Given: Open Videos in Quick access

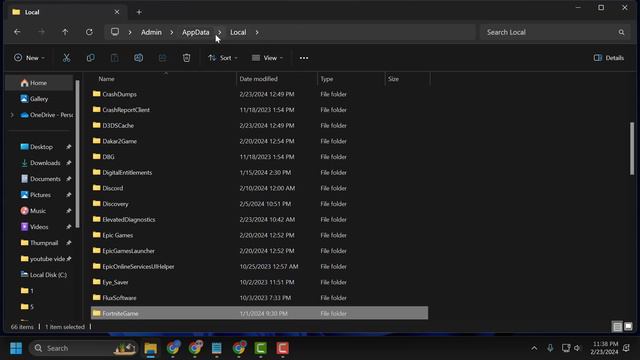Looking at the screenshot, I should [x=40, y=227].
